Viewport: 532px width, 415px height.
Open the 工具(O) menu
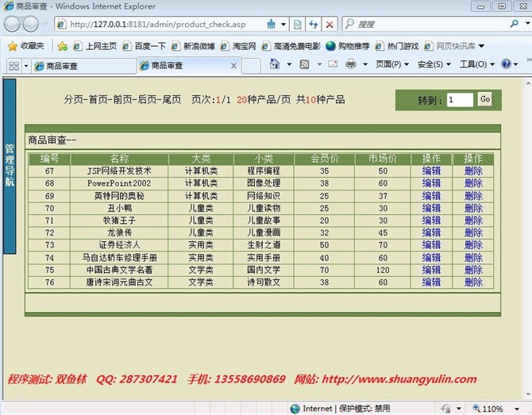click(476, 64)
